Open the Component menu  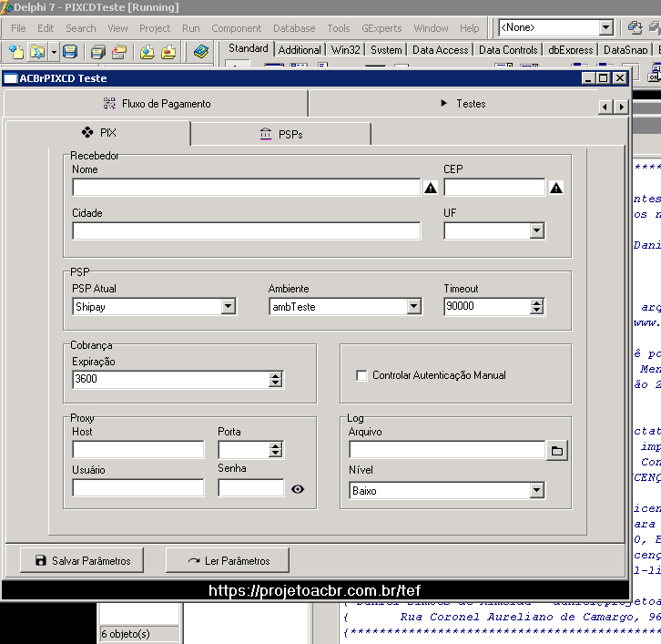(236, 28)
